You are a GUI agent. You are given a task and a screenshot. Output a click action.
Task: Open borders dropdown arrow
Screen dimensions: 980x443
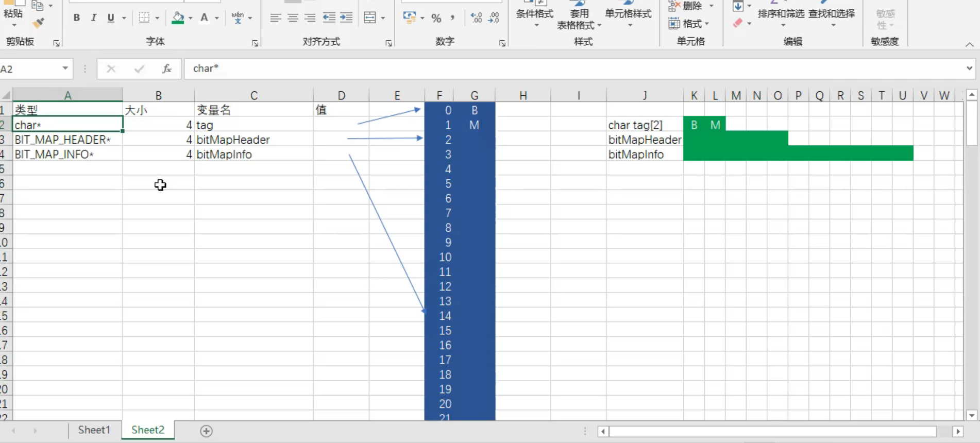pyautogui.click(x=157, y=18)
